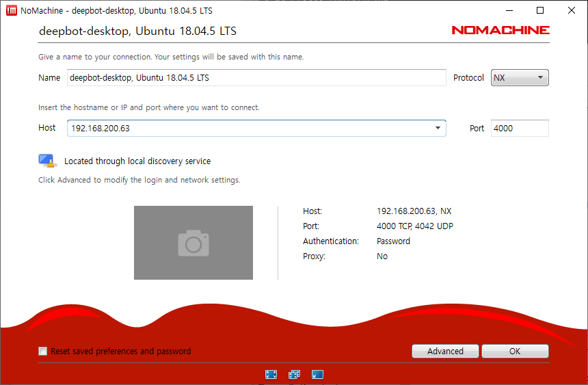
Task: Click the NoMachine app icon in the title bar
Action: pyautogui.click(x=12, y=10)
